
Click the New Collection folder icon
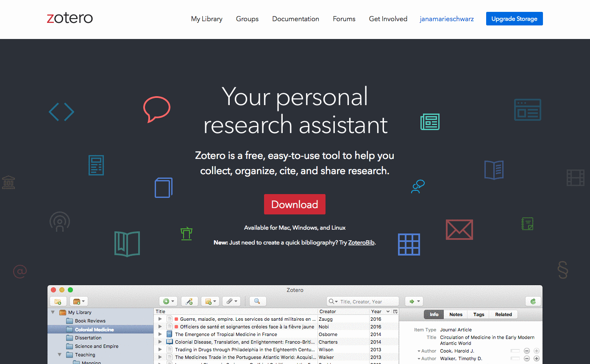pyautogui.click(x=58, y=301)
